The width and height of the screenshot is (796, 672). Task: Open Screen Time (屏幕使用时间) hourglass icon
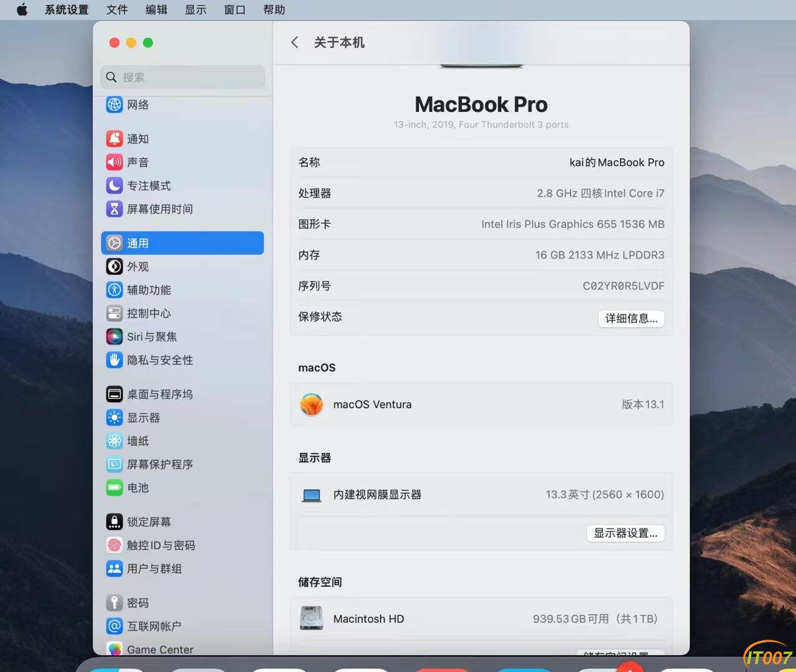pos(115,209)
